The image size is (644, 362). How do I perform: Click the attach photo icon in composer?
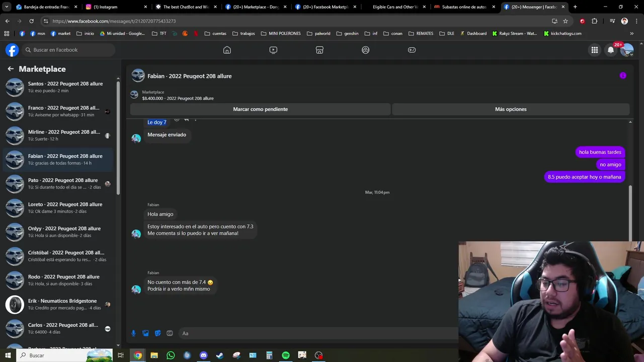pos(145,333)
